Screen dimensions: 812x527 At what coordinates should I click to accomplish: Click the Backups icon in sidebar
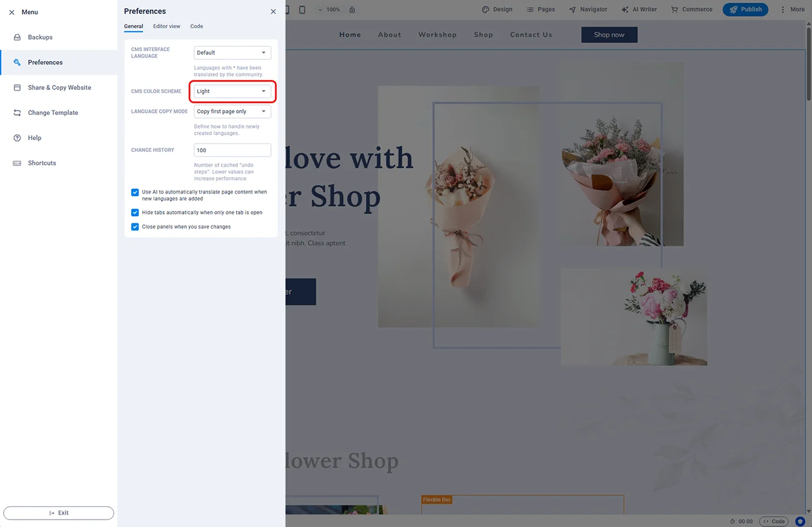(x=17, y=37)
